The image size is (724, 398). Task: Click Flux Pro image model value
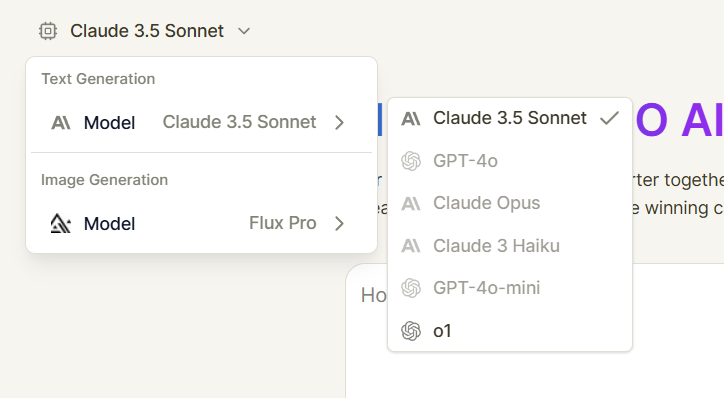pyautogui.click(x=283, y=223)
